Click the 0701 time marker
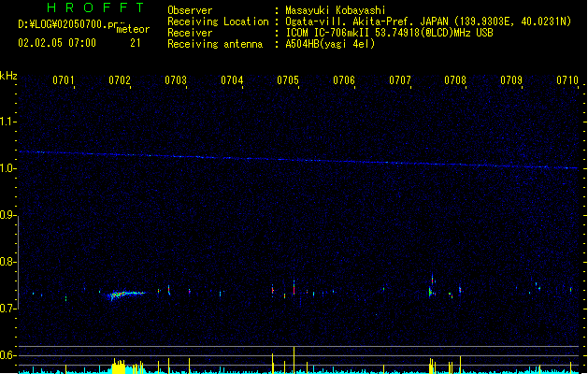Viewport: 588px width, 374px height. click(64, 80)
